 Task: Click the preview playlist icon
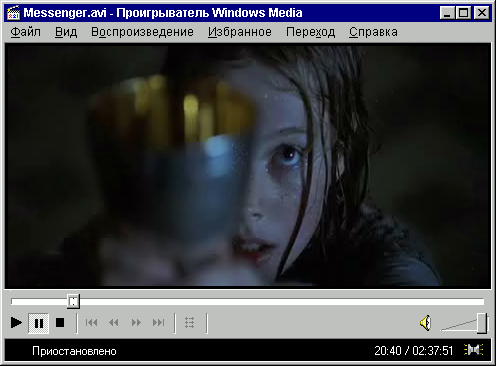[190, 323]
